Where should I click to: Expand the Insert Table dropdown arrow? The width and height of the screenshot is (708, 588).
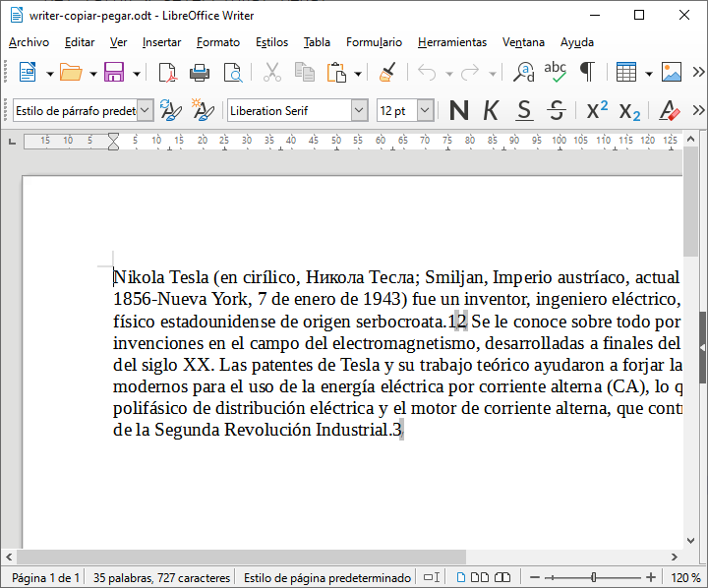[649, 74]
